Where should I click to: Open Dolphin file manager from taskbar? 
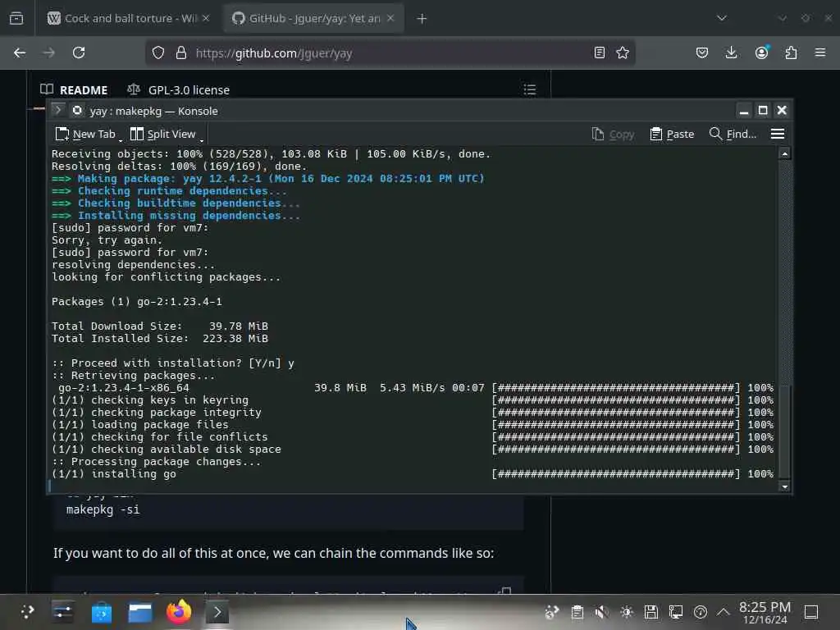(139, 612)
